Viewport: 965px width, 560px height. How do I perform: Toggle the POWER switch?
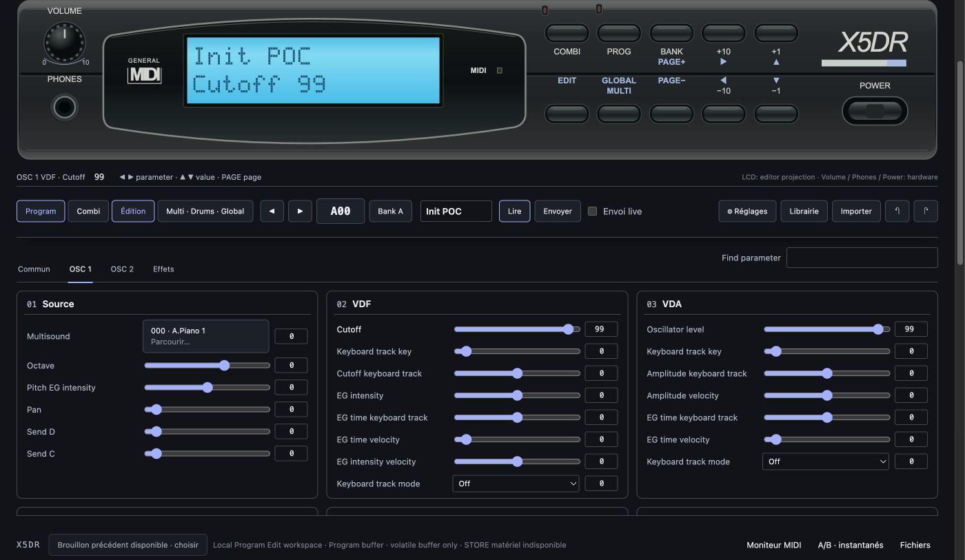tap(875, 111)
